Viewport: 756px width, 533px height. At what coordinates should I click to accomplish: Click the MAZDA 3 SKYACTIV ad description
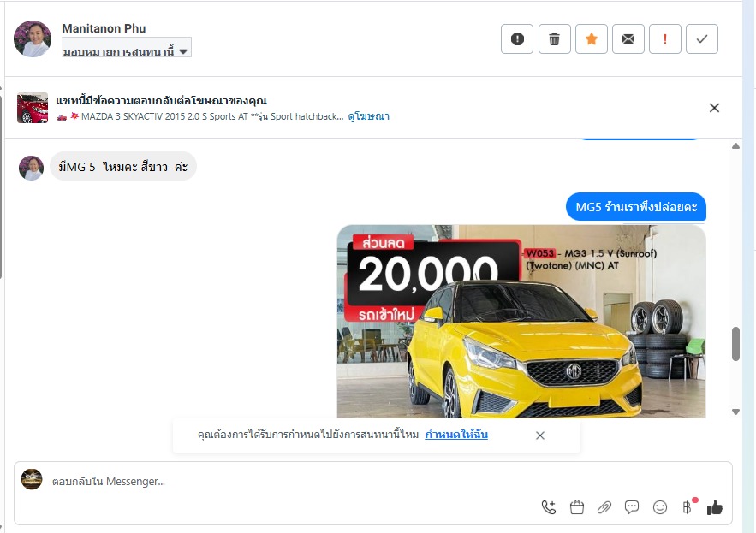[x=200, y=116]
